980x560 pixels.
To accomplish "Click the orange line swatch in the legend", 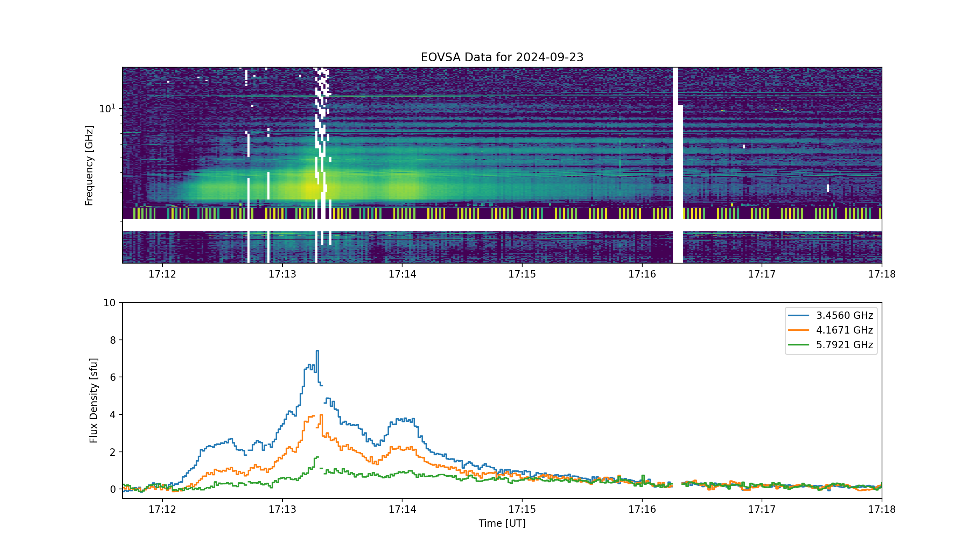I will pyautogui.click(x=798, y=330).
